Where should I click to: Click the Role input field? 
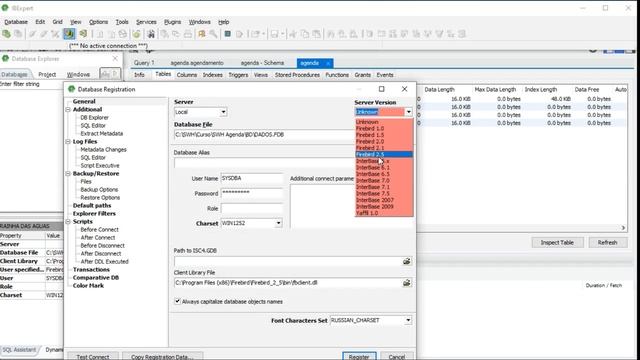252,208
